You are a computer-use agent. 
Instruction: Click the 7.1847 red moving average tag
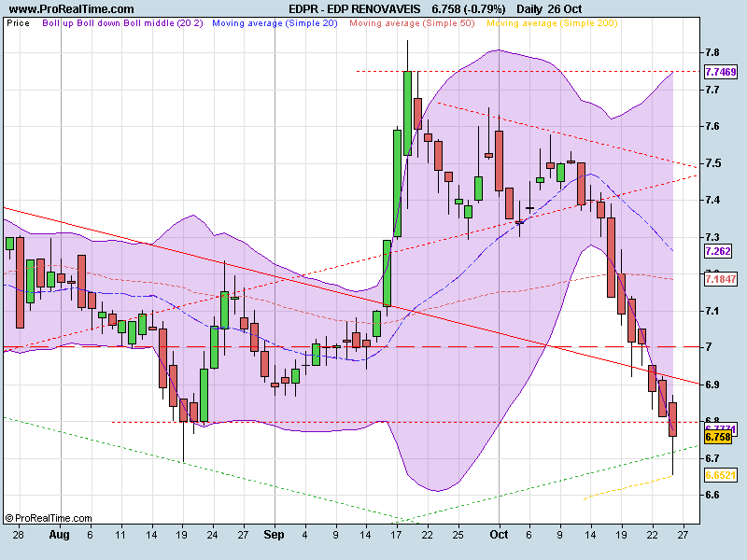[x=719, y=279]
